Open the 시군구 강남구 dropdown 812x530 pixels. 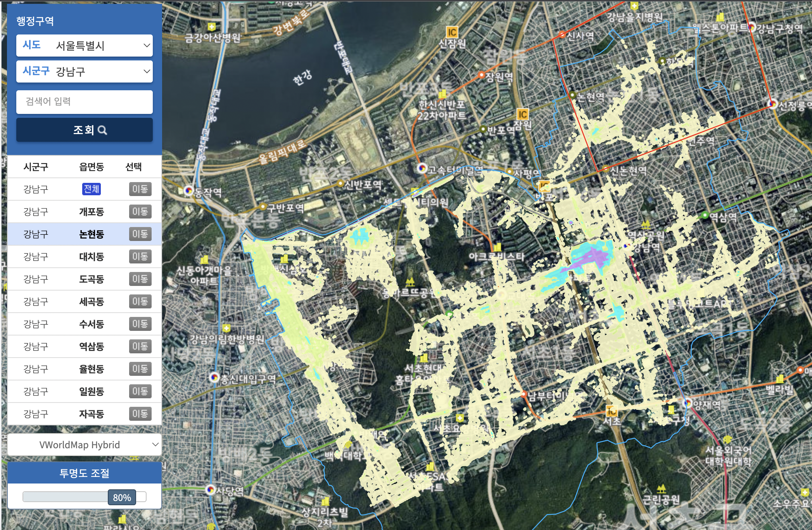pos(85,71)
